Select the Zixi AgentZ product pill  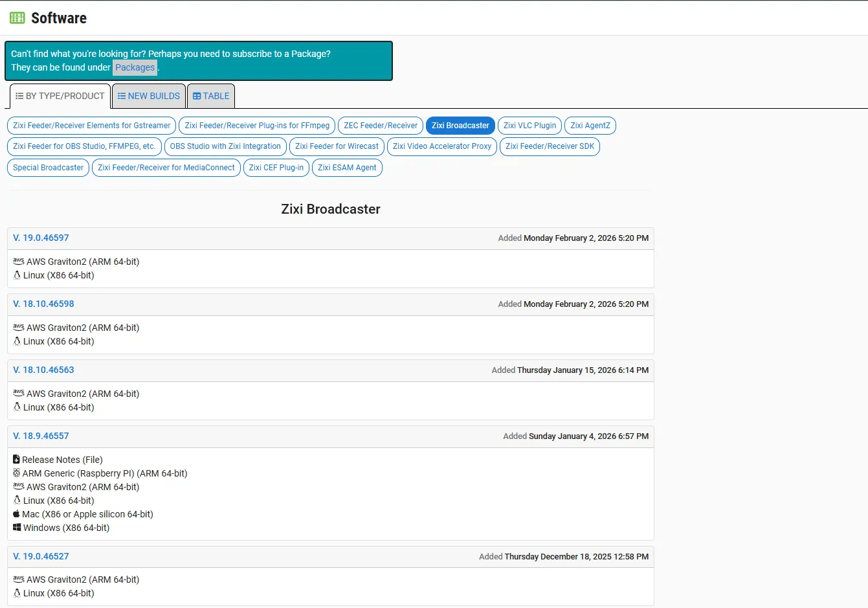pyautogui.click(x=590, y=126)
